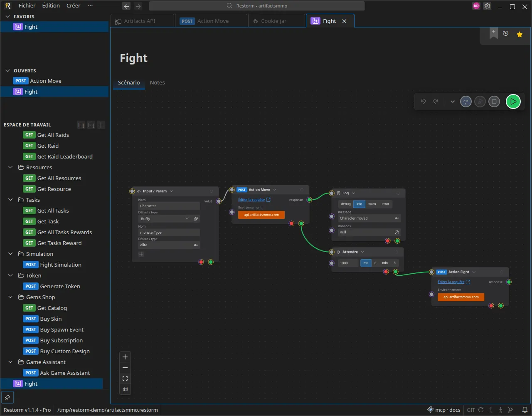Run the scenario with the green play button
Screen dimensions: 532x416
point(513,102)
